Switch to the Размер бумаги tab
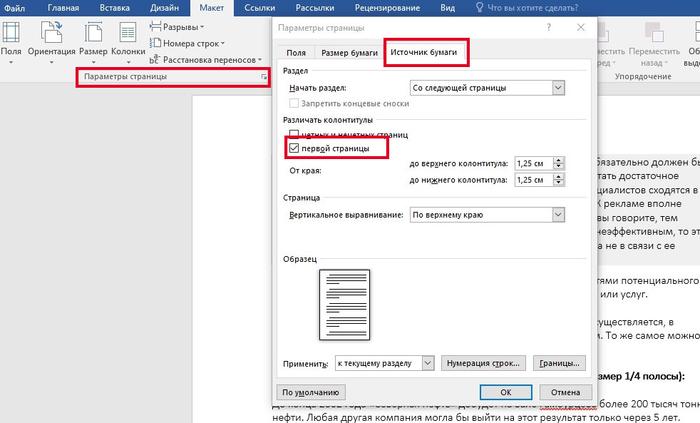The image size is (700, 423). tap(347, 52)
